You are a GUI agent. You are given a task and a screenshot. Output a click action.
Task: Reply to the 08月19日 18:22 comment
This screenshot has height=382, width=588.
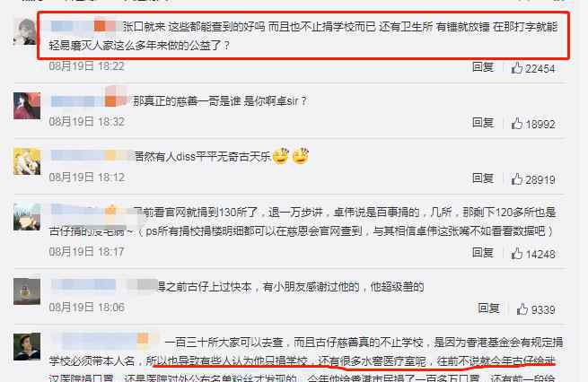pyautogui.click(x=483, y=67)
